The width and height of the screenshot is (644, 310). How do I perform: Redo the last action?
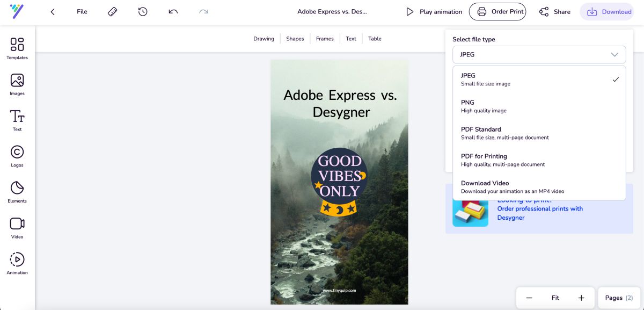(203, 11)
